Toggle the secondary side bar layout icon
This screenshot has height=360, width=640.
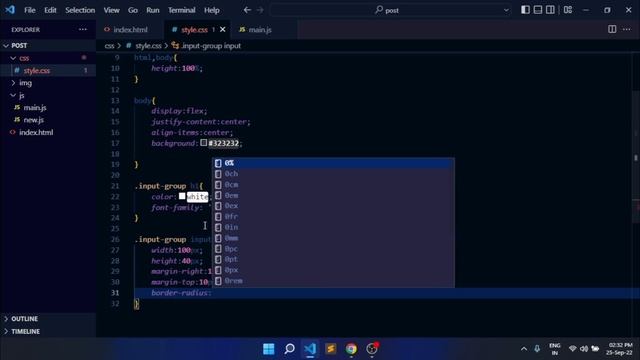[550, 10]
